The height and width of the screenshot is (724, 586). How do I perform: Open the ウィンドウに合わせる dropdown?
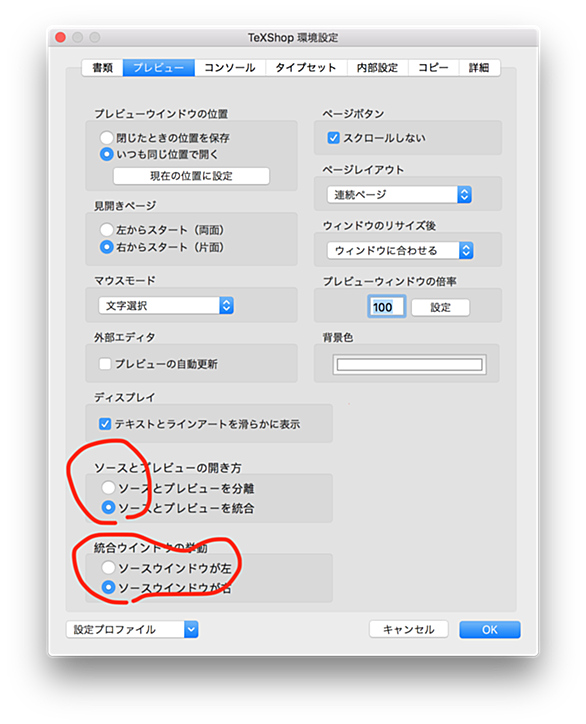400,250
